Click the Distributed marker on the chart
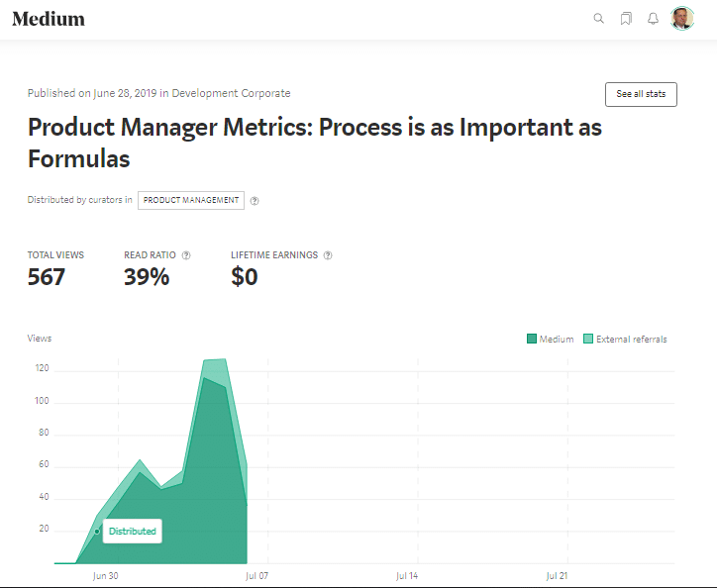This screenshot has height=588, width=717. pos(97,532)
